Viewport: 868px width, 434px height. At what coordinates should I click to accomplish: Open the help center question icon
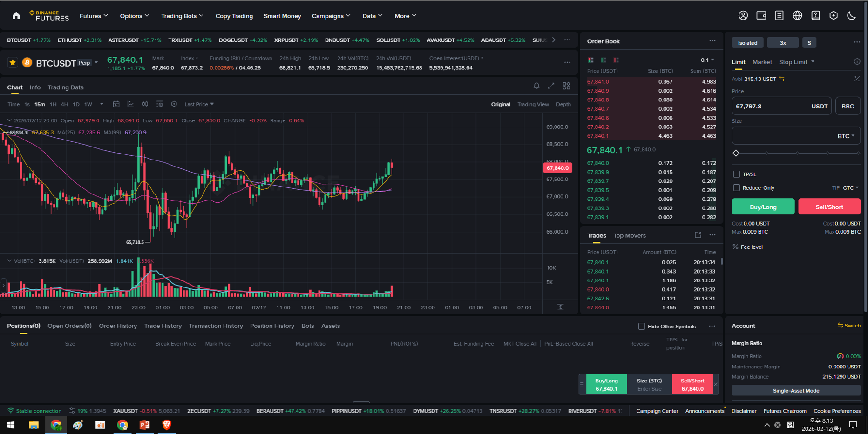click(x=815, y=15)
